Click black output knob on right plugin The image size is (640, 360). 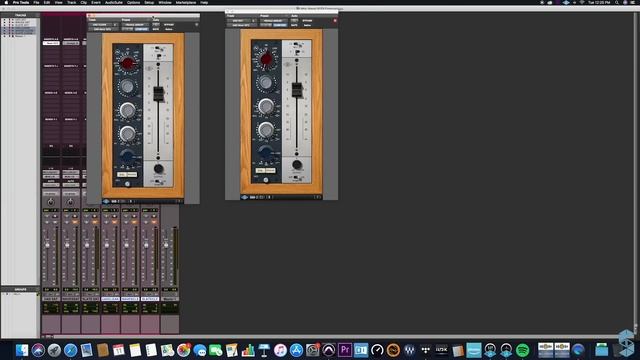pos(297,164)
